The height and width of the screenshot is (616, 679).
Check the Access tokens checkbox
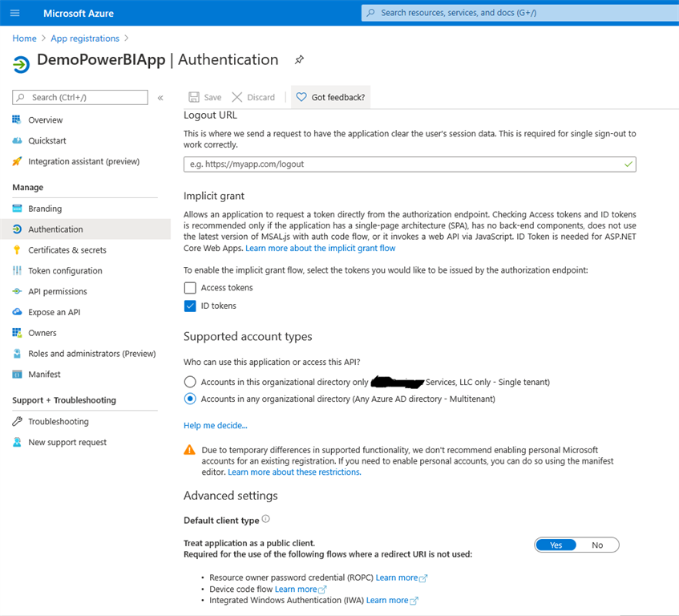[x=190, y=288]
